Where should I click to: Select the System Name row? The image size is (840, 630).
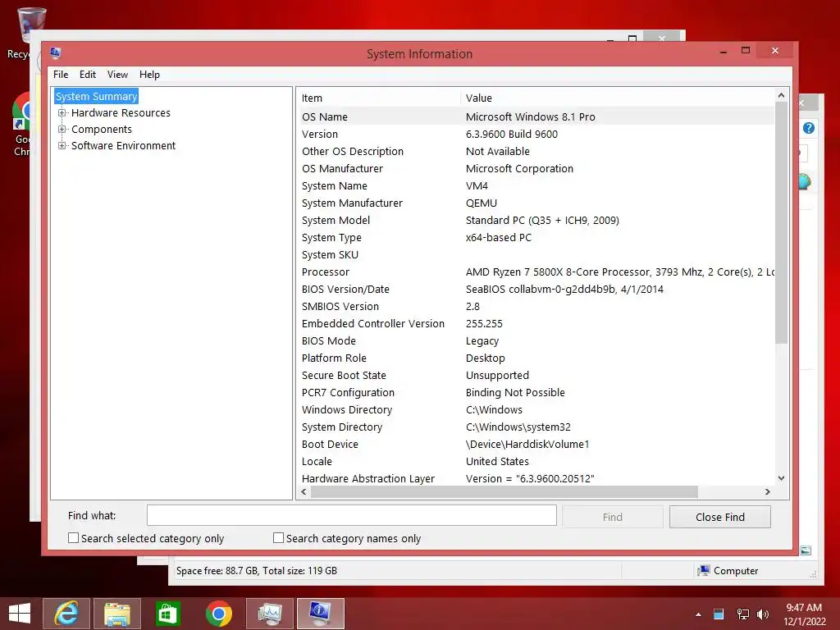[x=536, y=186]
